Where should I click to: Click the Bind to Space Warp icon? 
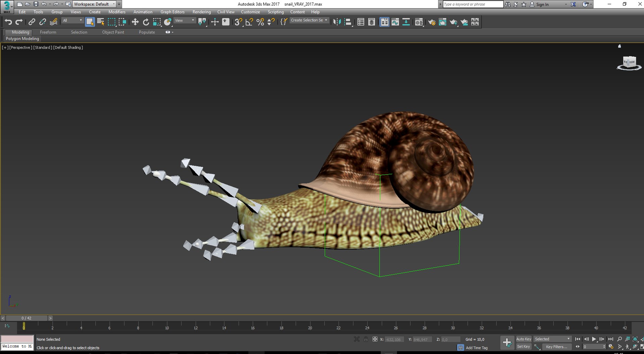(53, 22)
